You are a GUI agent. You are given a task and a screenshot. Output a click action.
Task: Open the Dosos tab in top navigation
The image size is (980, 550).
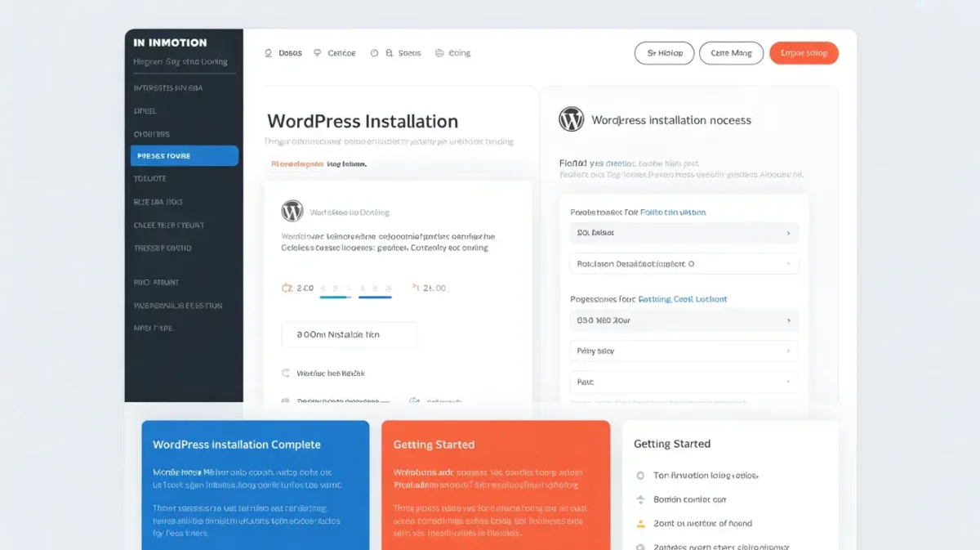290,53
